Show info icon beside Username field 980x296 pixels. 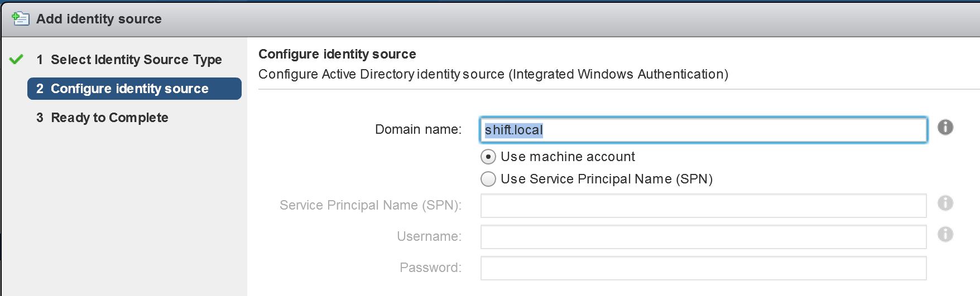[945, 234]
